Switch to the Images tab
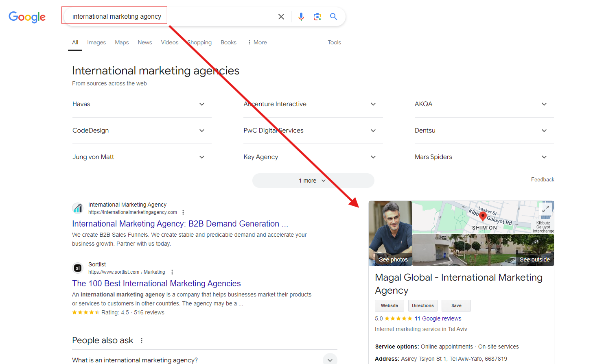Image resolution: width=604 pixels, height=364 pixels. click(96, 42)
